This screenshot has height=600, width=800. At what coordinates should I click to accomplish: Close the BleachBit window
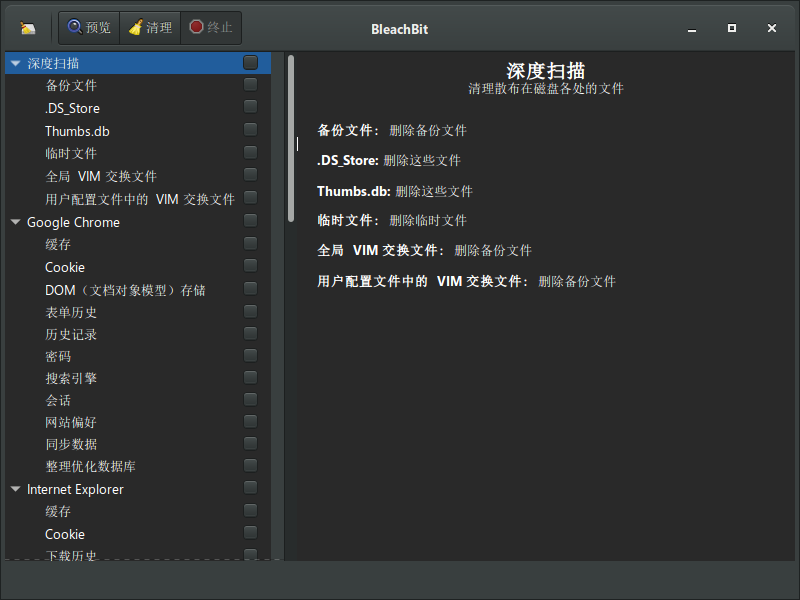click(772, 28)
